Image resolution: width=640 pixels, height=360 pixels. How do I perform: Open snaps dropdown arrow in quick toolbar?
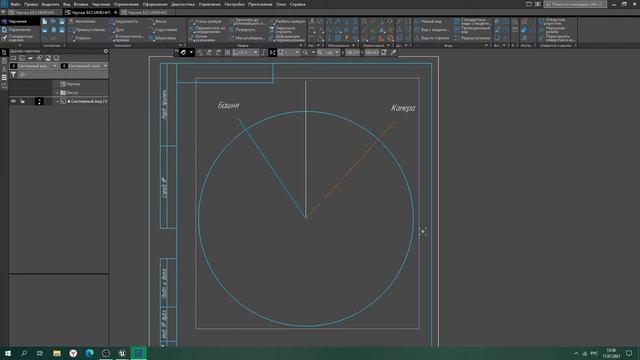coord(191,52)
